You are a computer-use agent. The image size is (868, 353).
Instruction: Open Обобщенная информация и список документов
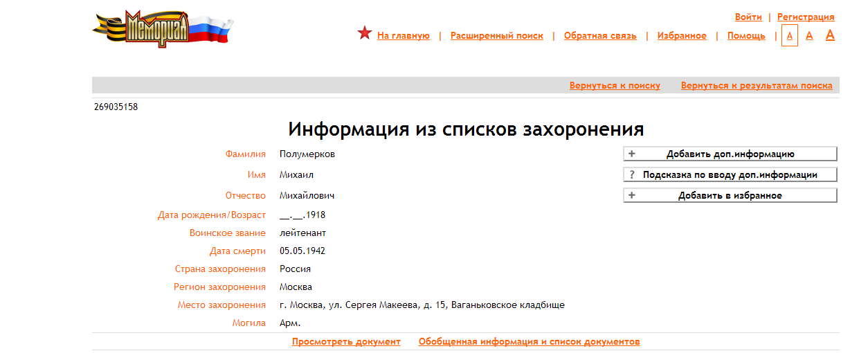529,342
